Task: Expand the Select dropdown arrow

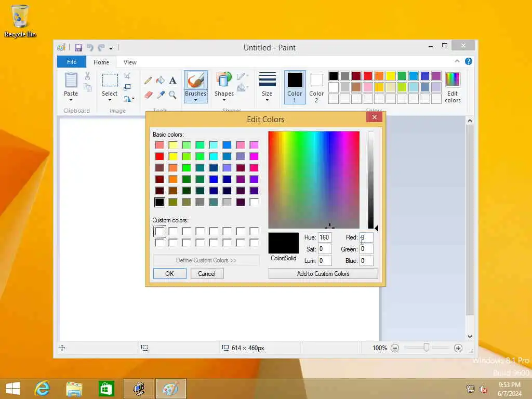Action: tap(110, 100)
